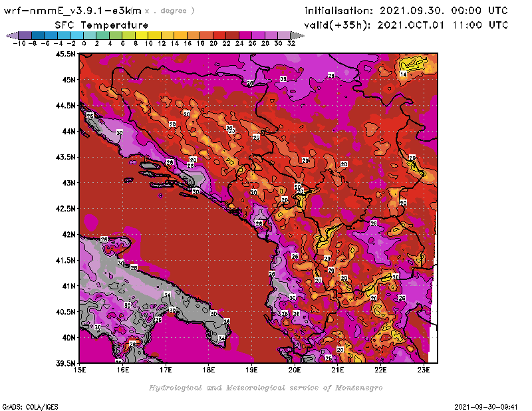Click the '18E' longitude label
Viewport: 532px width, 411px height.
(209, 370)
